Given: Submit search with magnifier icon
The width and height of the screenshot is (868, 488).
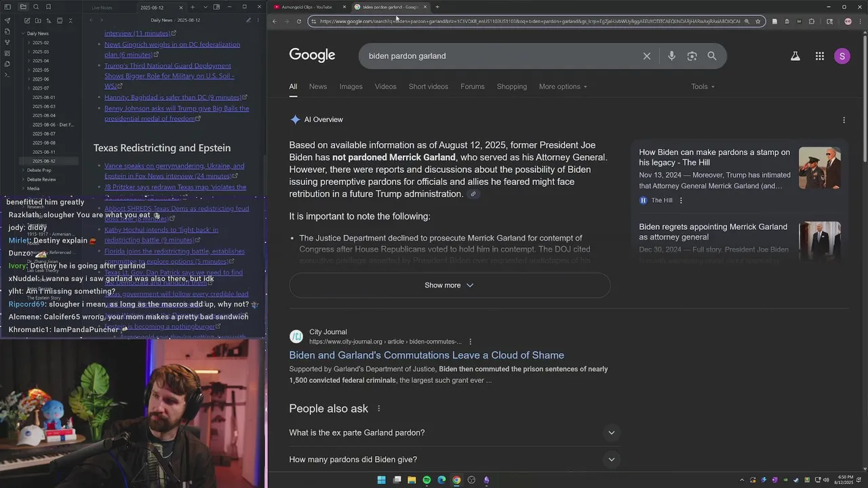Looking at the screenshot, I should 712,56.
